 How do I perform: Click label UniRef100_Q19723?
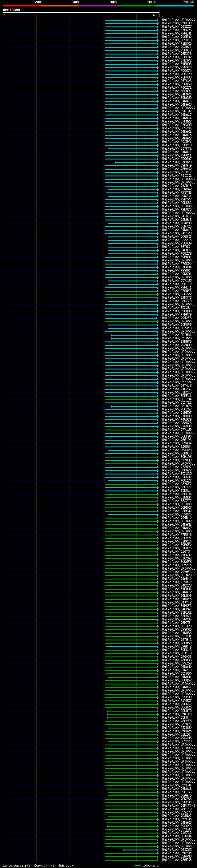click(176, 833)
